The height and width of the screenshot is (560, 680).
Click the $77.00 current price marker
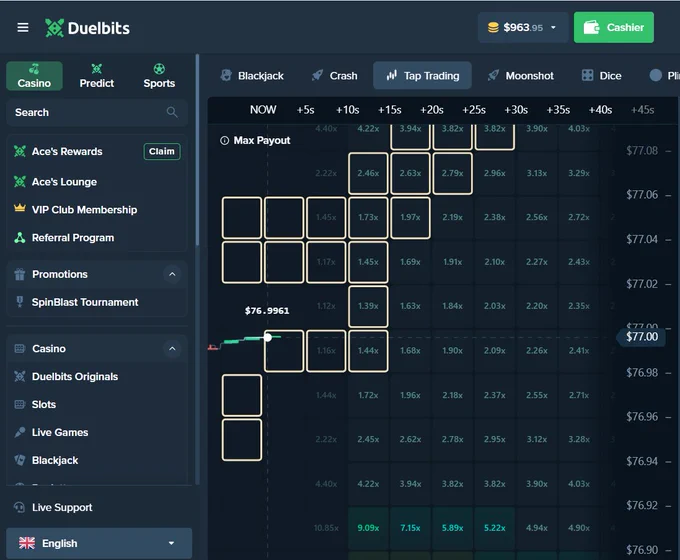pyautogui.click(x=641, y=337)
